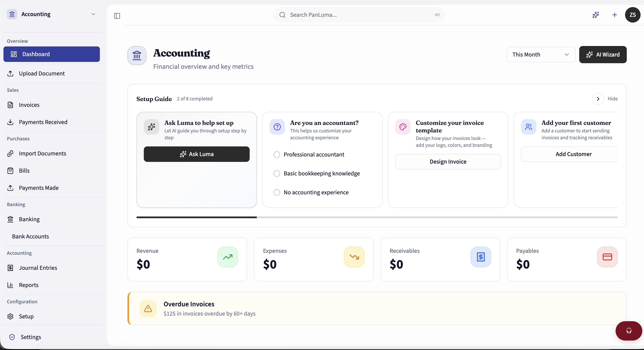
Task: Open the Bills section
Action: pos(24,170)
